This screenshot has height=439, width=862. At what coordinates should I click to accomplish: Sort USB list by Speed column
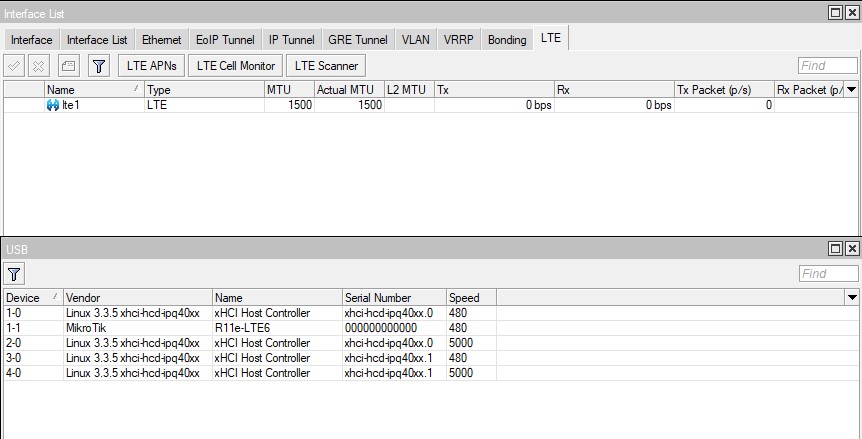coord(471,298)
